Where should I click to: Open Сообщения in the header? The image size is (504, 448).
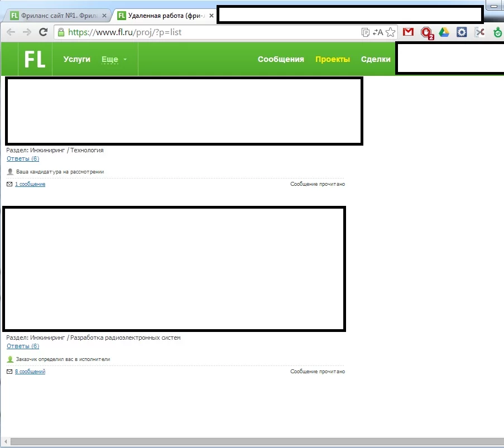click(x=281, y=59)
